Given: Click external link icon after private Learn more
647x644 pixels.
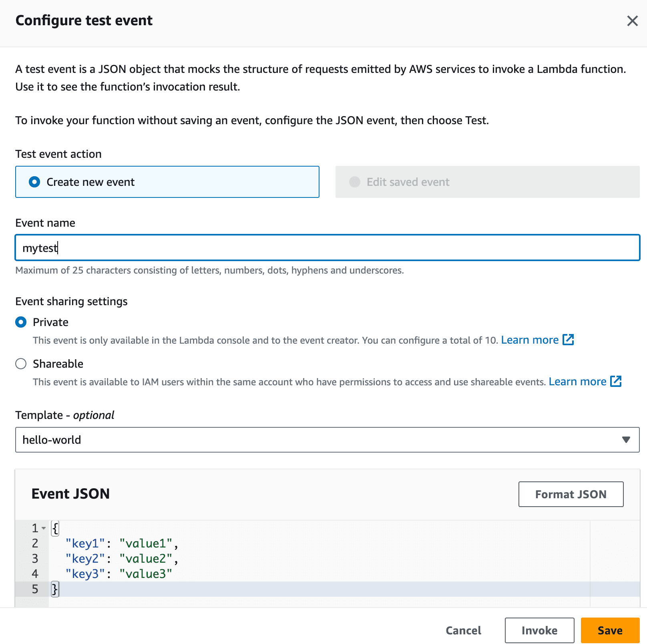Looking at the screenshot, I should point(568,340).
